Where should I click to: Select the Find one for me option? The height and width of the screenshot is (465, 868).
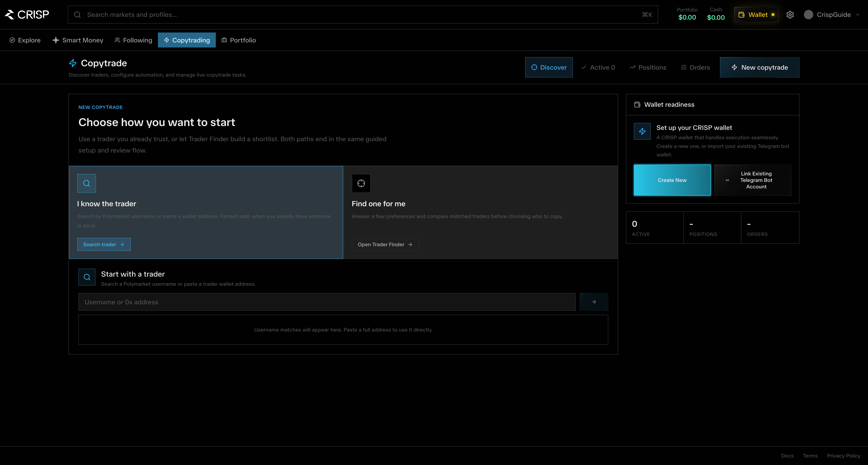tap(481, 213)
